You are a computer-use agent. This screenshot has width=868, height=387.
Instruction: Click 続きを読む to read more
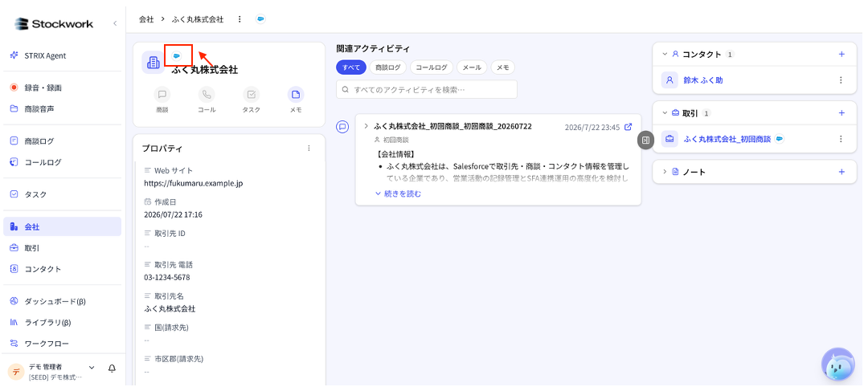pos(398,193)
